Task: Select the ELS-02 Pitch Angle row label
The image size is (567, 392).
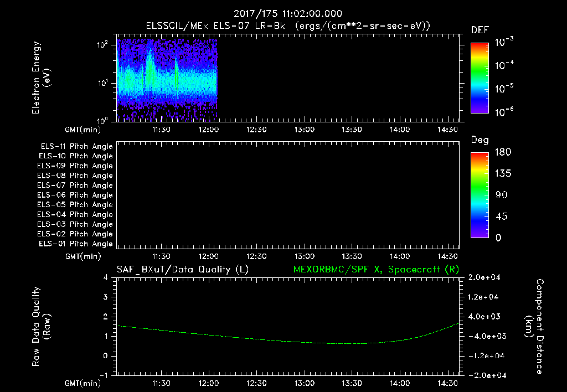Action: coord(75,234)
